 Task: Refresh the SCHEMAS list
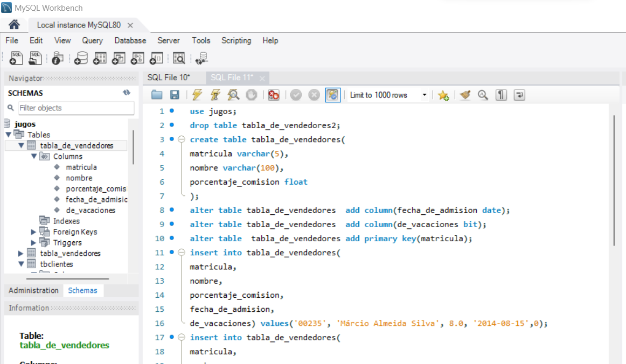point(127,93)
